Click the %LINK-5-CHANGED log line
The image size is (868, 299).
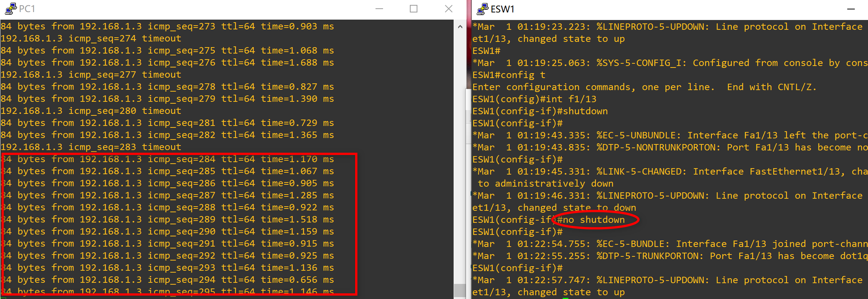pos(670,172)
